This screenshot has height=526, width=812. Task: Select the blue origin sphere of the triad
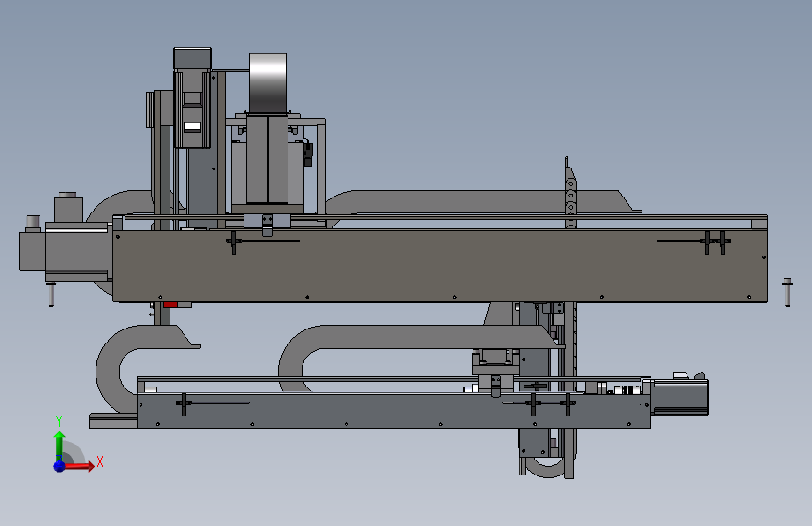click(x=60, y=466)
